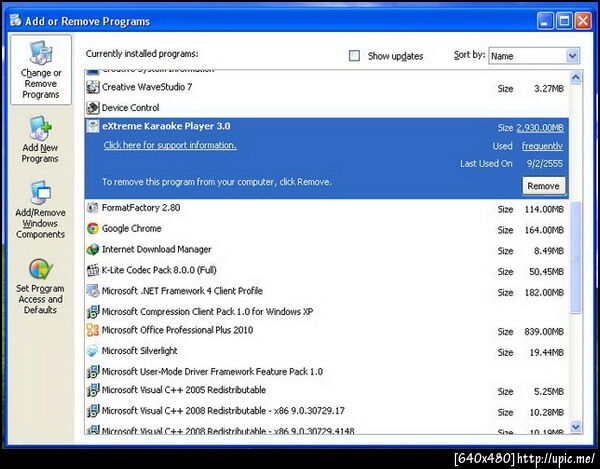Image resolution: width=600 pixels, height=469 pixels.
Task: Select Microsoft Visual C++ 2005 Redistributable
Action: coord(327,391)
